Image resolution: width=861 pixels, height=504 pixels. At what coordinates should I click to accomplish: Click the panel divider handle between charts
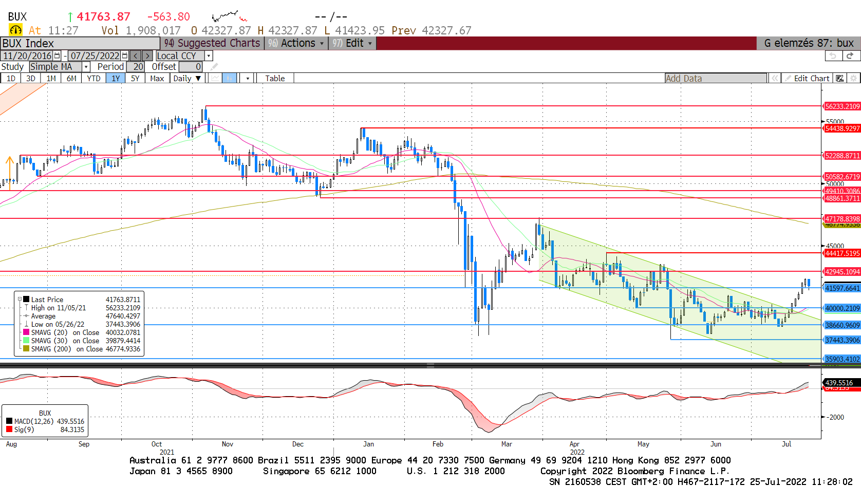point(430,365)
